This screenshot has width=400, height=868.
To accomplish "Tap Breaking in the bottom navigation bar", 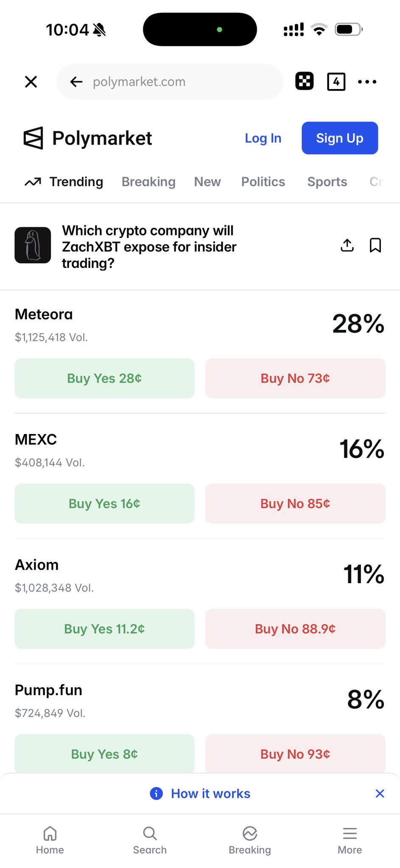I will [250, 840].
